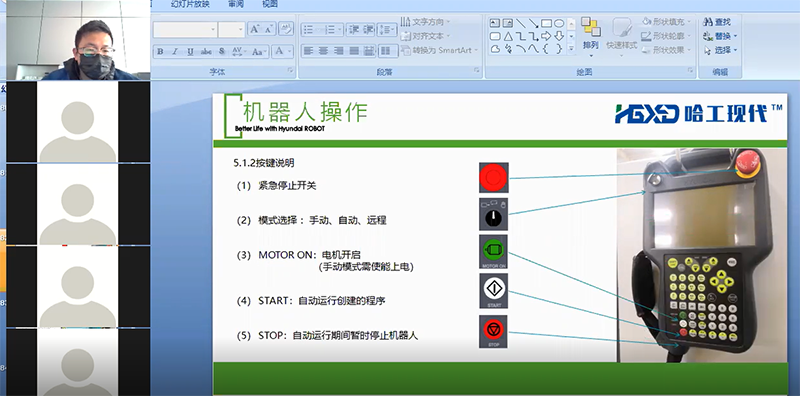
Task: Toggle Italic text formatting
Action: (x=175, y=52)
